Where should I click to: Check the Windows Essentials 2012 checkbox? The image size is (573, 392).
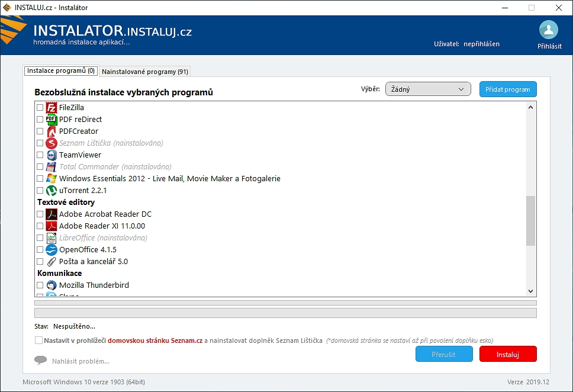click(40, 178)
